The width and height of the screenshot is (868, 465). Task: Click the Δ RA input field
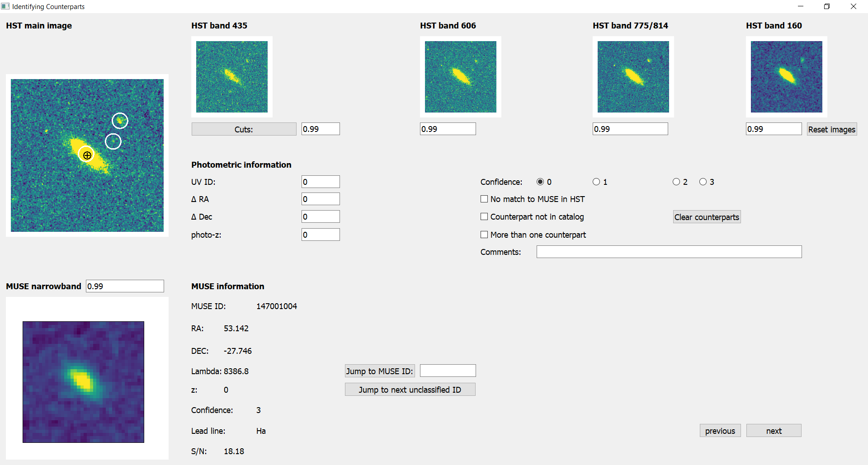(x=321, y=199)
